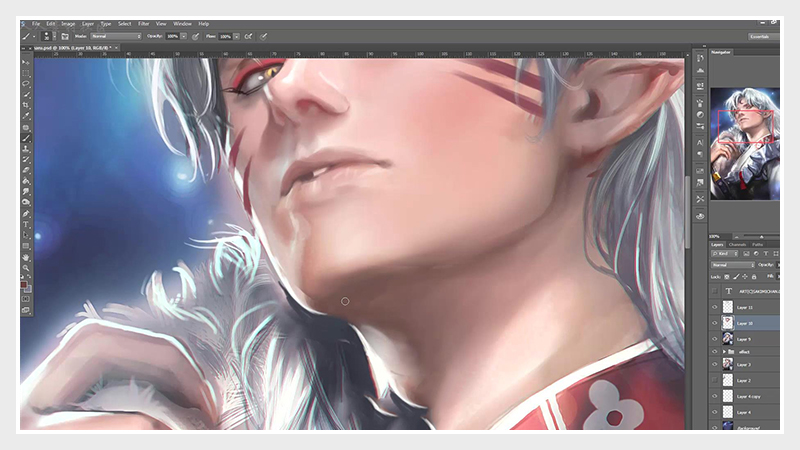Open the layer filter Kind dropdown
Screen dimensions: 800x450
[x=724, y=254]
